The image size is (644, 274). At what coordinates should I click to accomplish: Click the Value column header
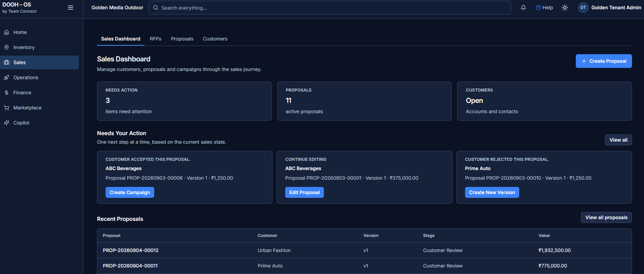[544, 236]
